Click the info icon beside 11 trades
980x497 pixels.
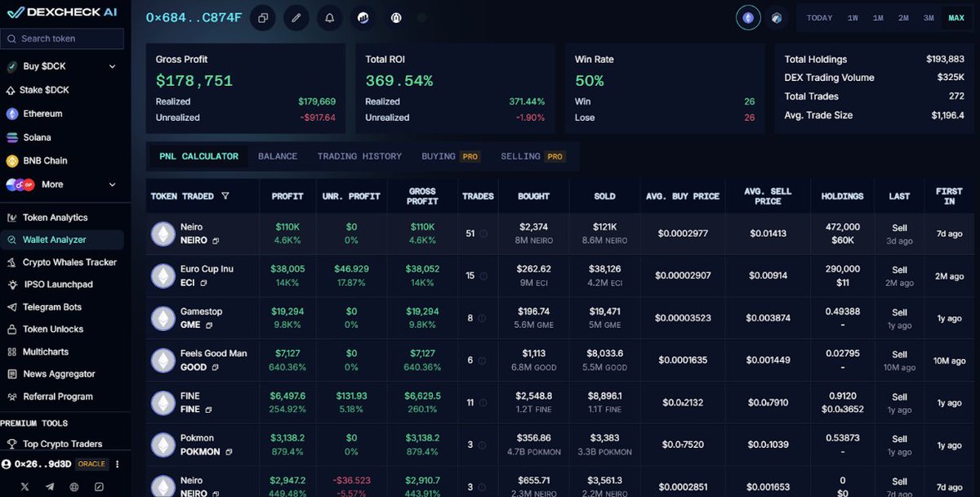(x=483, y=403)
